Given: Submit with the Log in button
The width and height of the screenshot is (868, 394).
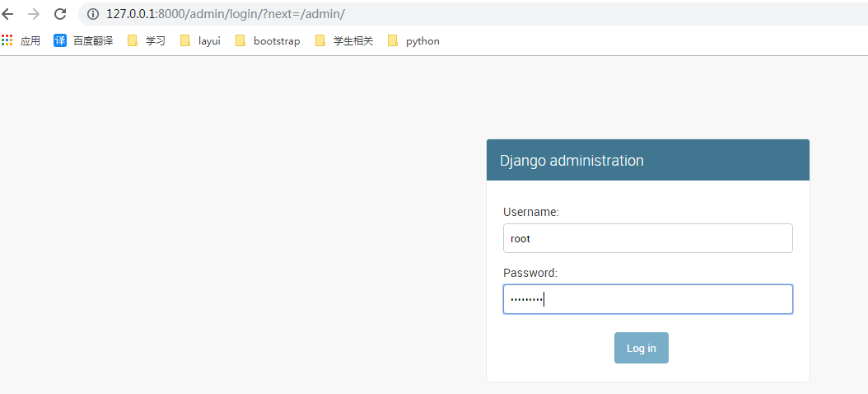Looking at the screenshot, I should click(x=641, y=348).
